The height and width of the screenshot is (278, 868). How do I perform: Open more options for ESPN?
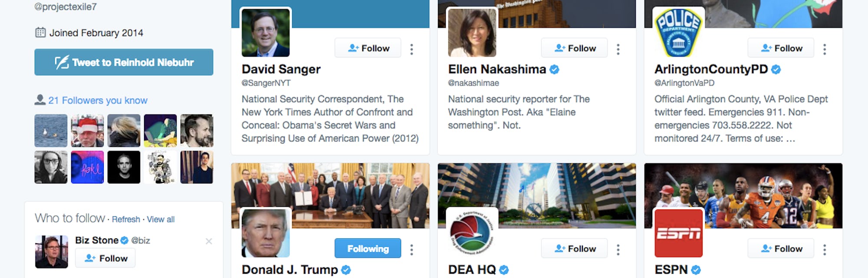click(x=825, y=249)
